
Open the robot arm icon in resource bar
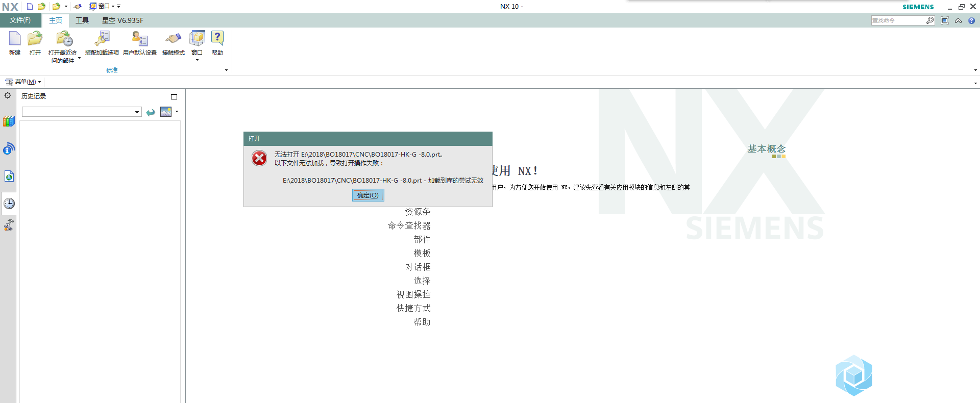[x=9, y=225]
